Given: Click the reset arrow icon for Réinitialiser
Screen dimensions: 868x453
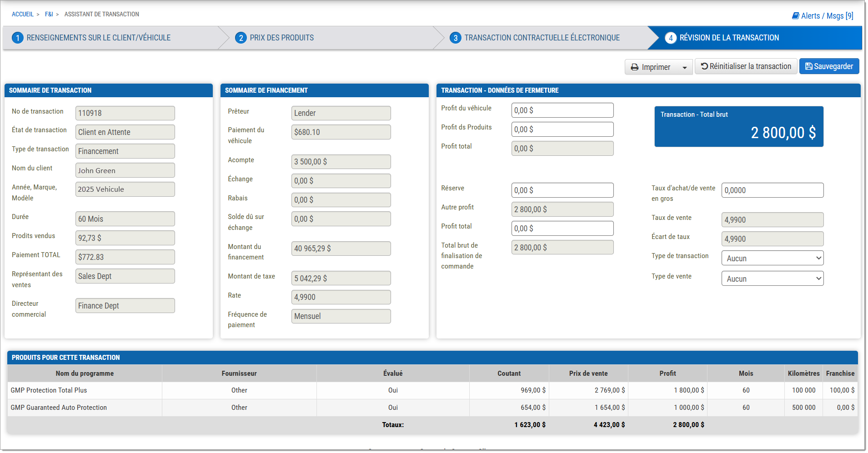Looking at the screenshot, I should click(704, 66).
